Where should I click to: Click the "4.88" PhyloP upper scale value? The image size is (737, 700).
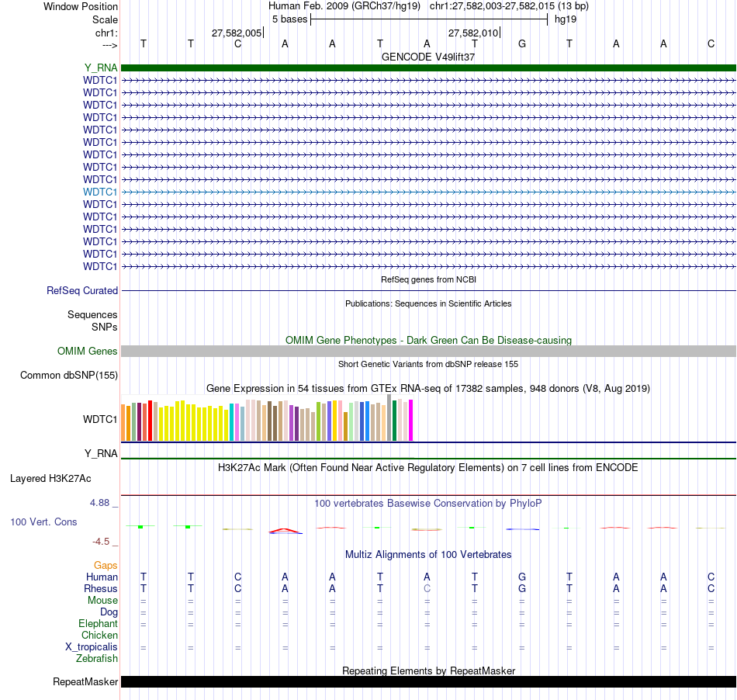click(99, 503)
